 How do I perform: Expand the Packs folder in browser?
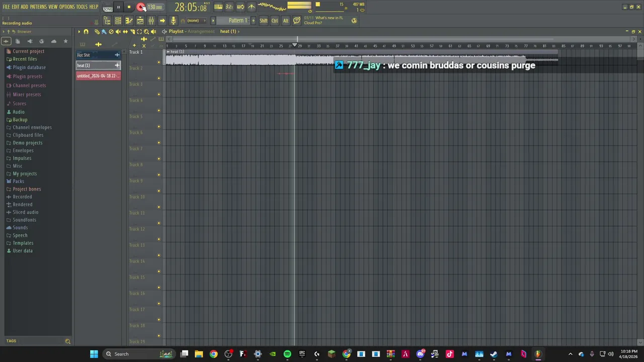pos(15,181)
